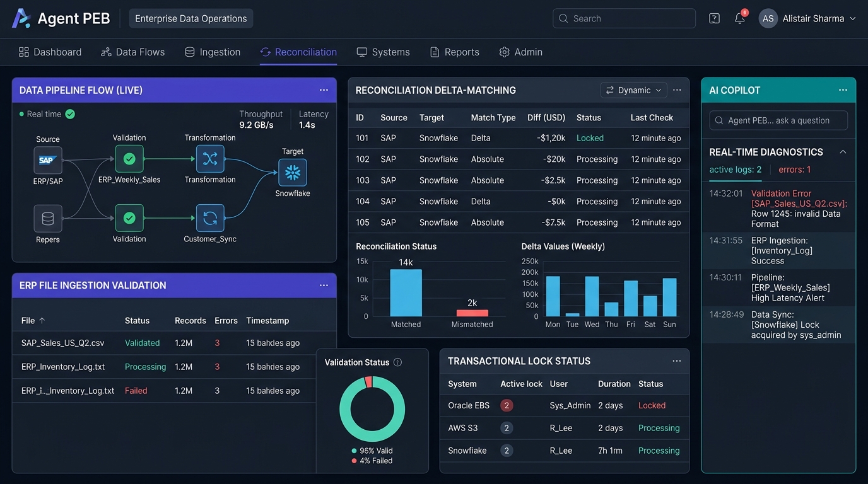The height and width of the screenshot is (484, 868).
Task: Click the 96% Valid legend entry
Action: (372, 451)
